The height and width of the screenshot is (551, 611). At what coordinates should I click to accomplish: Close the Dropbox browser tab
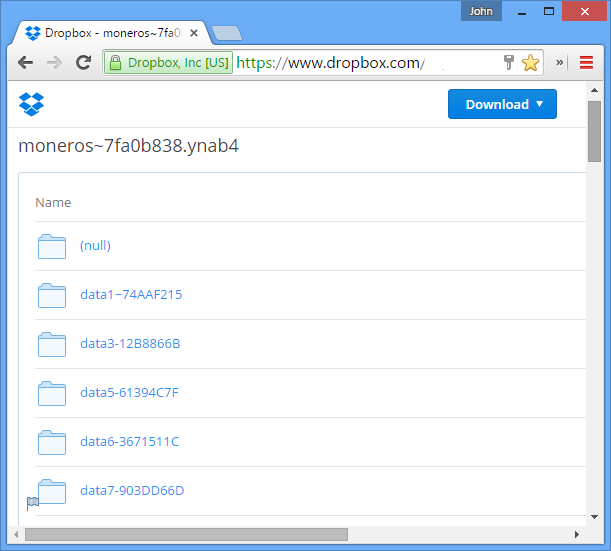[194, 33]
